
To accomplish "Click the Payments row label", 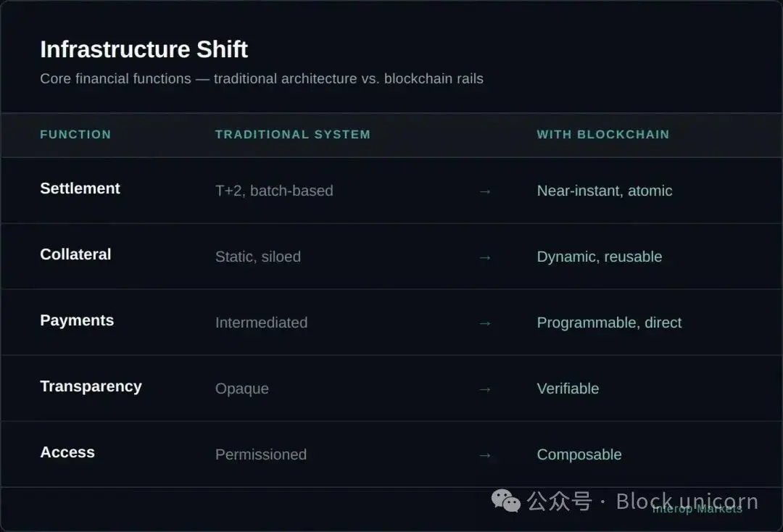I will [77, 320].
